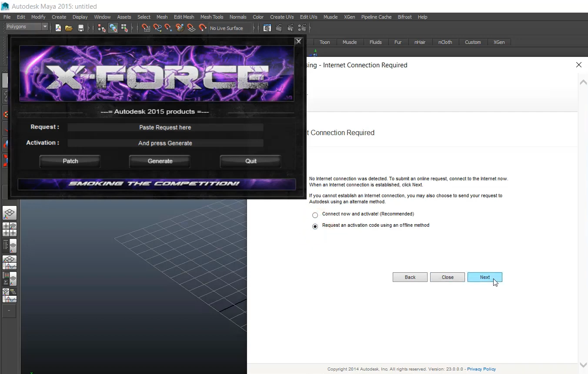Expand the panel layout arrow below layout icons
This screenshot has height=374, width=588.
(9, 311)
